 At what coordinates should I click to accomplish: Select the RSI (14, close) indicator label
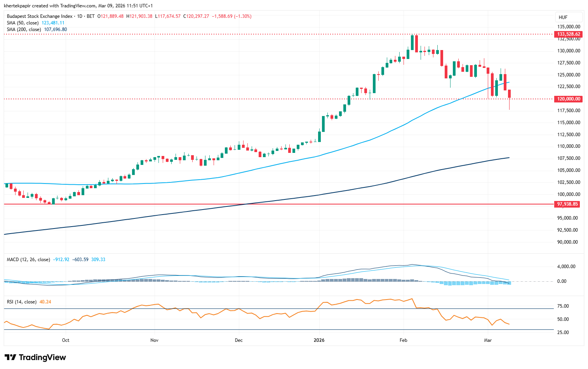pos(21,302)
